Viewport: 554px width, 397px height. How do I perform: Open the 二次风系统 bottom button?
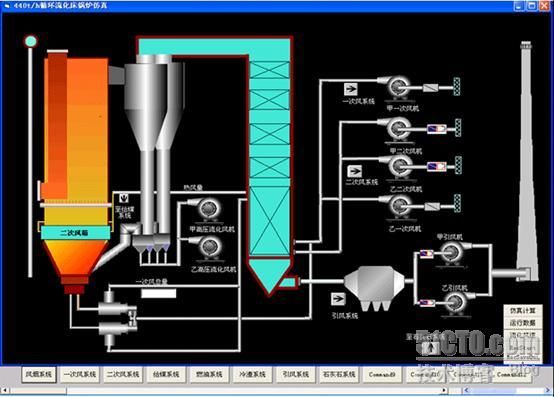[123, 374]
